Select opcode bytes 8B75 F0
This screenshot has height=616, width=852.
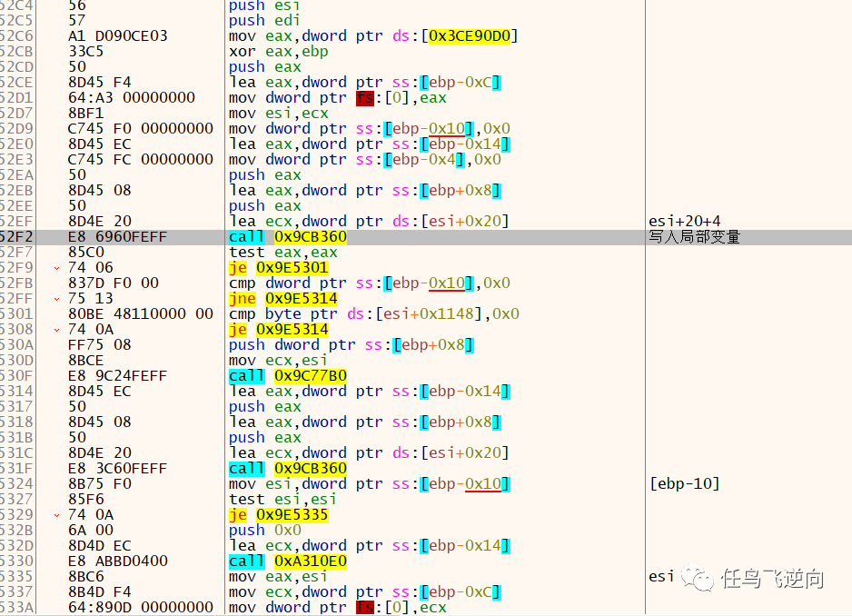99,484
